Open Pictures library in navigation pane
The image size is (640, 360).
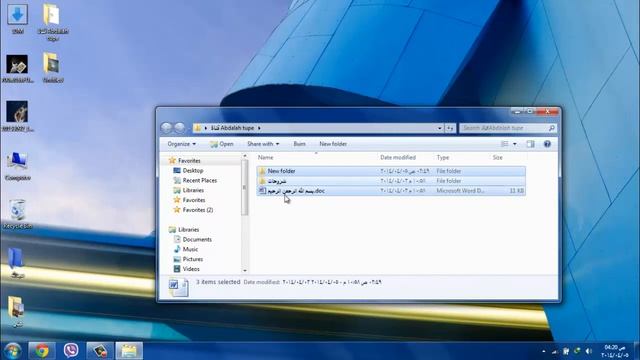188,259
